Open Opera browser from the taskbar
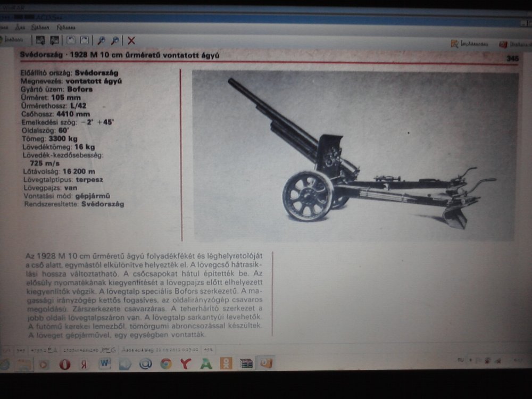Viewport: 532px width, 399px height. 64,364
